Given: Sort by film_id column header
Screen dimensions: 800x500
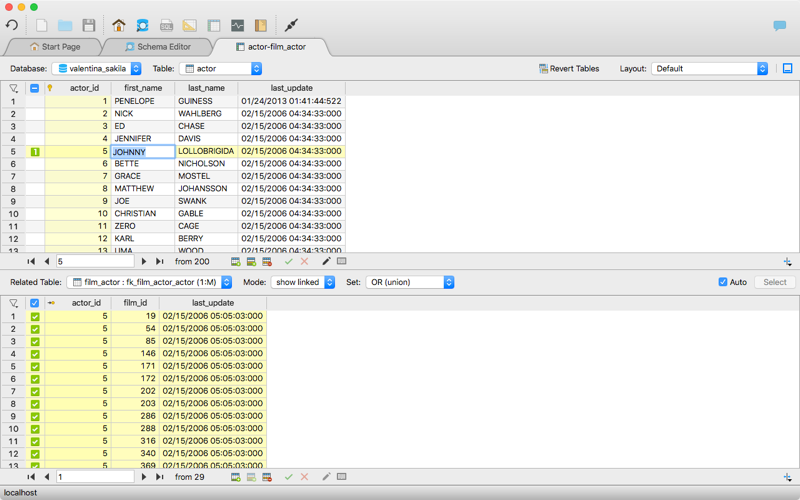Looking at the screenshot, I should (x=135, y=303).
